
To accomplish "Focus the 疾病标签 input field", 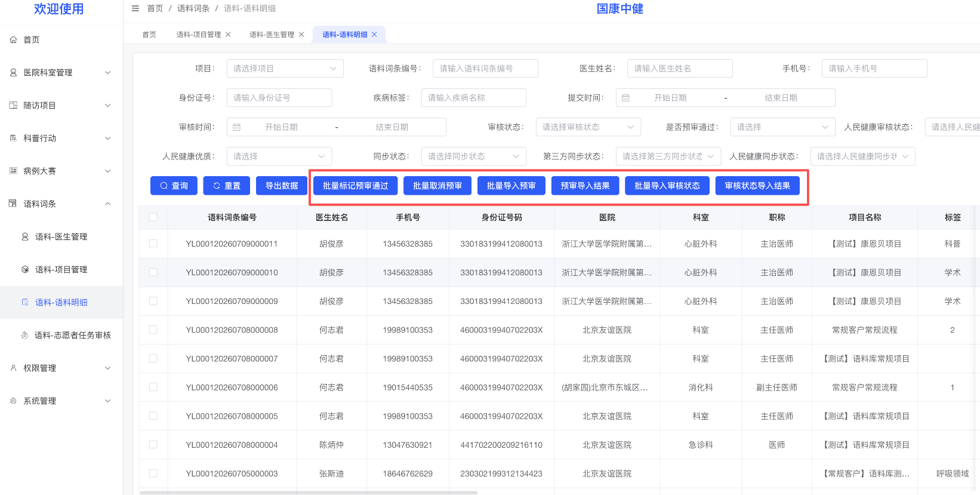I will [474, 97].
